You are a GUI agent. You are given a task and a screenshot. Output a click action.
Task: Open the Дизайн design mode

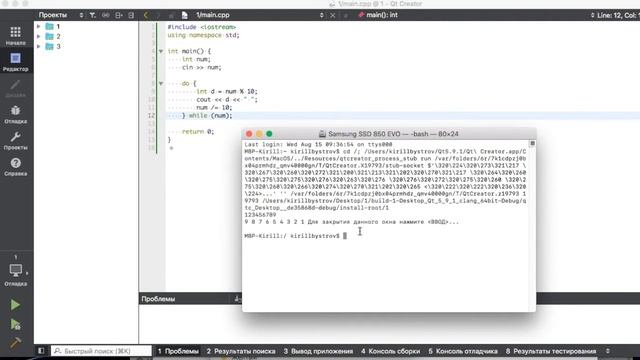[x=16, y=88]
